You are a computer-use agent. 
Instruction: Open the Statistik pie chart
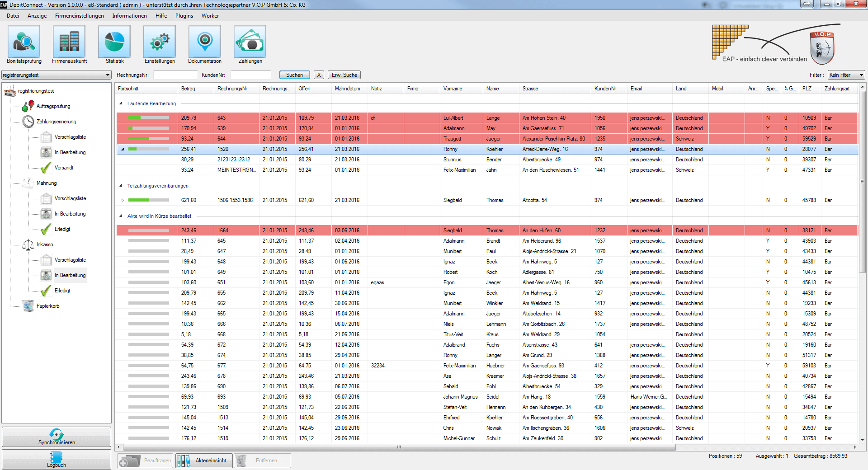[x=114, y=42]
